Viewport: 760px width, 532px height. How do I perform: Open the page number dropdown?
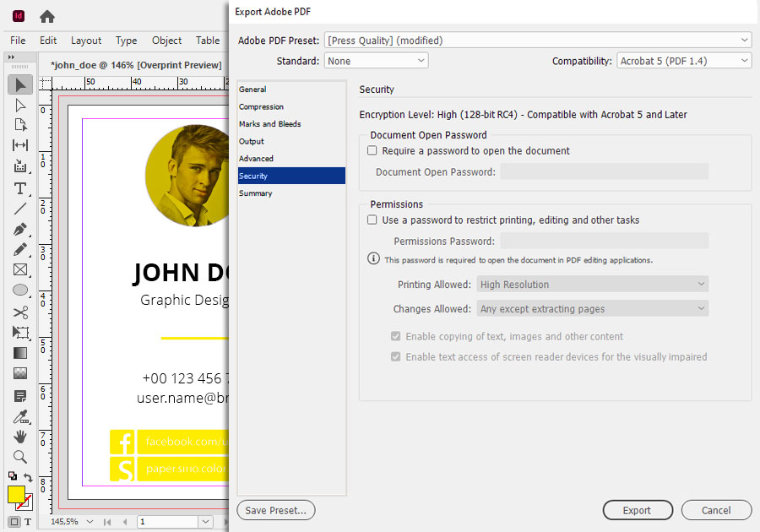point(205,522)
